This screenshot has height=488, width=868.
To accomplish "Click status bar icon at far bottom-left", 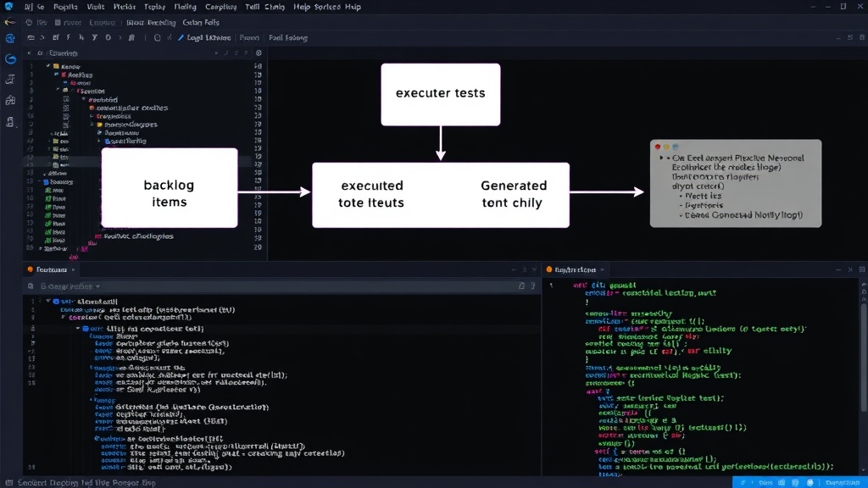I will pos(8,482).
